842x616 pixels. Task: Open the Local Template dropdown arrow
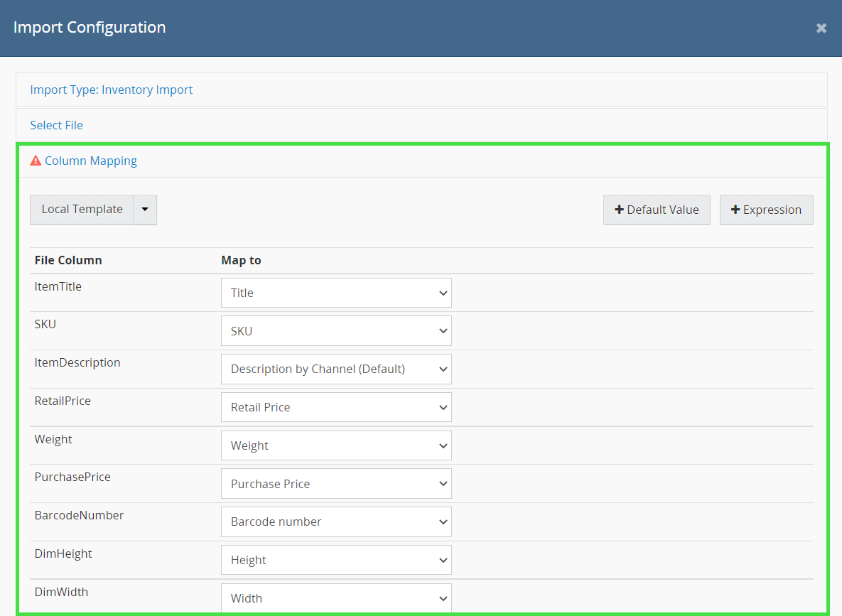145,210
